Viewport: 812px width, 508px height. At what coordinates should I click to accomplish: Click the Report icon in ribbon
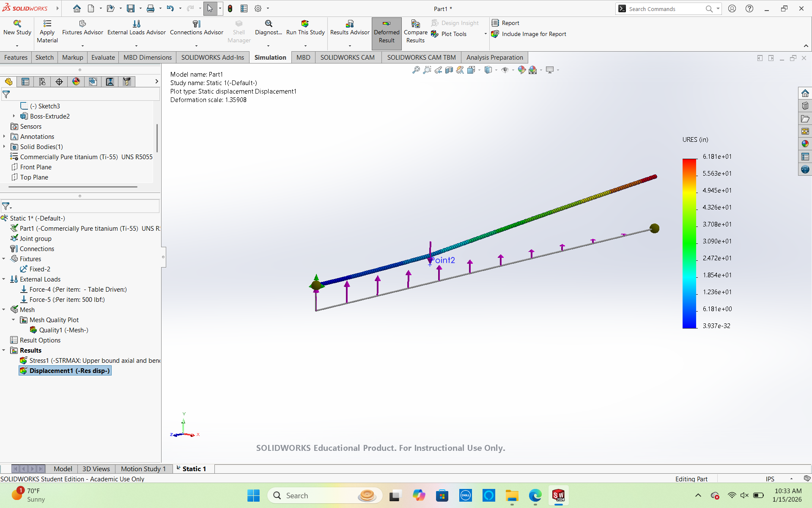[495, 23]
